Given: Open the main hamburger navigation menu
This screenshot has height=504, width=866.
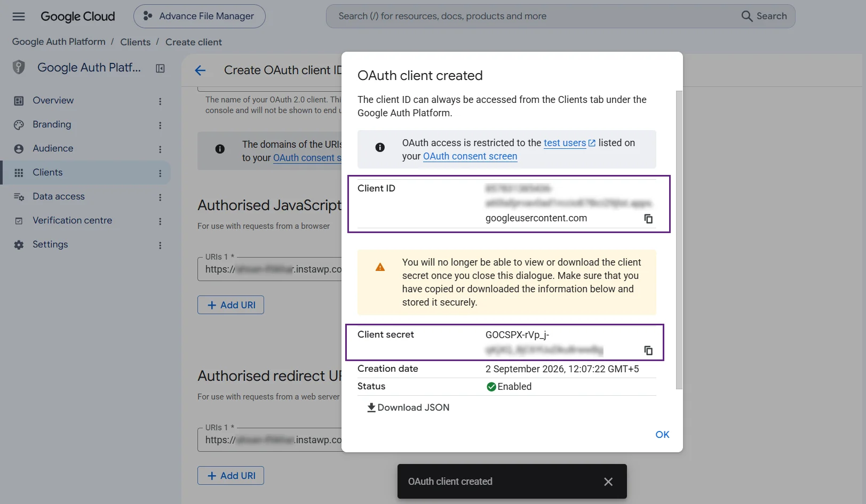Looking at the screenshot, I should point(19,17).
